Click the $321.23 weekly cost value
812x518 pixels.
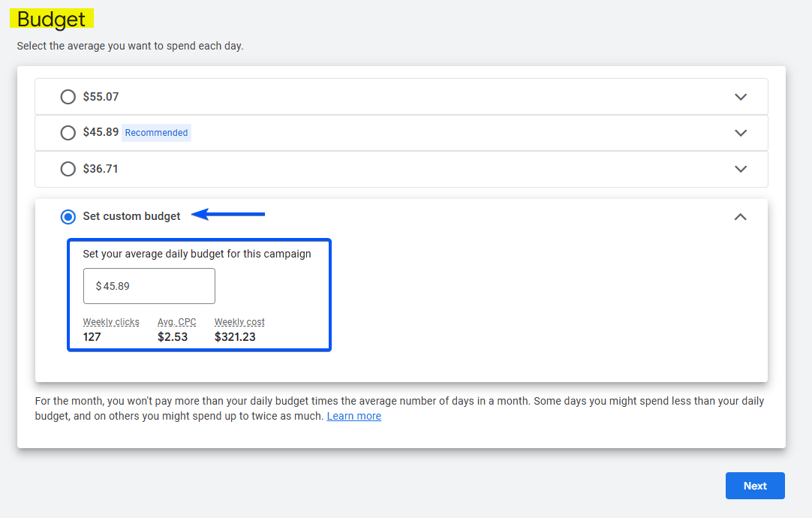[x=235, y=337]
